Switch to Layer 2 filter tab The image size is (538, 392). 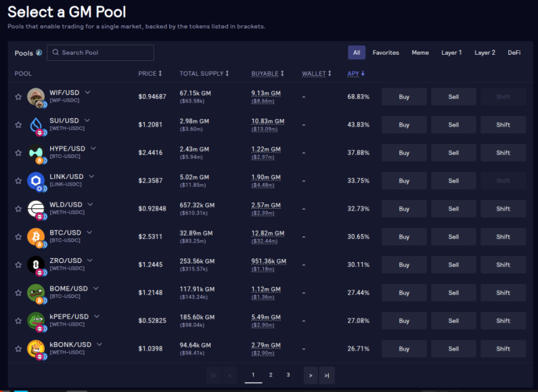pos(484,53)
